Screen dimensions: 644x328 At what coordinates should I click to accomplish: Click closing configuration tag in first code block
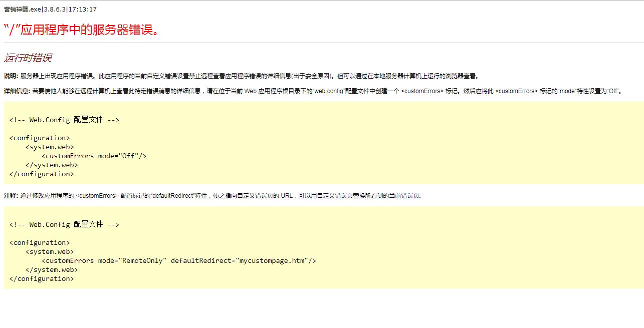[x=42, y=174]
